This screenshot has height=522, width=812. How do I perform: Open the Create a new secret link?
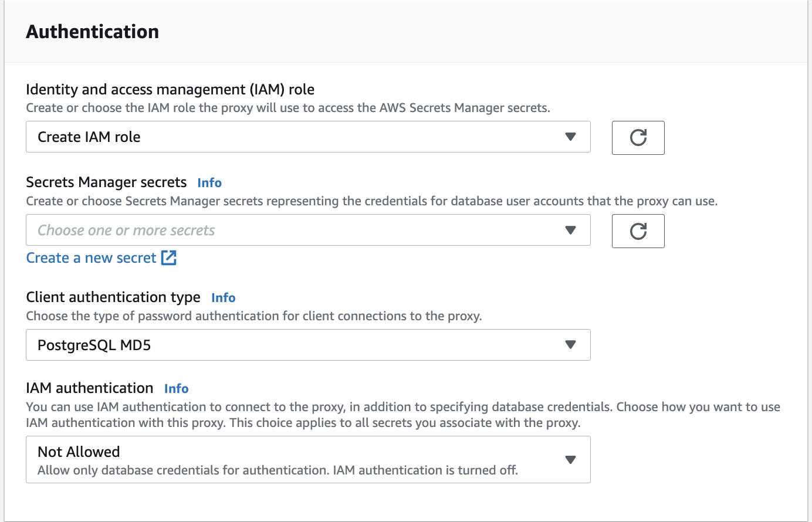click(x=92, y=258)
